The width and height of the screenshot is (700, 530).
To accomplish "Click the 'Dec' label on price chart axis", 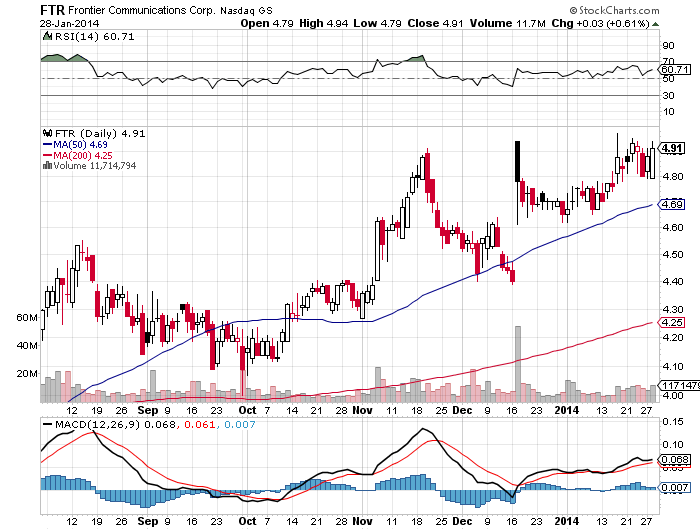I will 462,410.
